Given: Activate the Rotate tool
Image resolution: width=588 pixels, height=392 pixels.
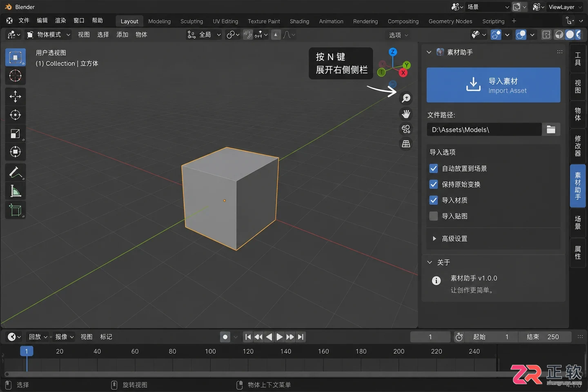Looking at the screenshot, I should [x=16, y=115].
